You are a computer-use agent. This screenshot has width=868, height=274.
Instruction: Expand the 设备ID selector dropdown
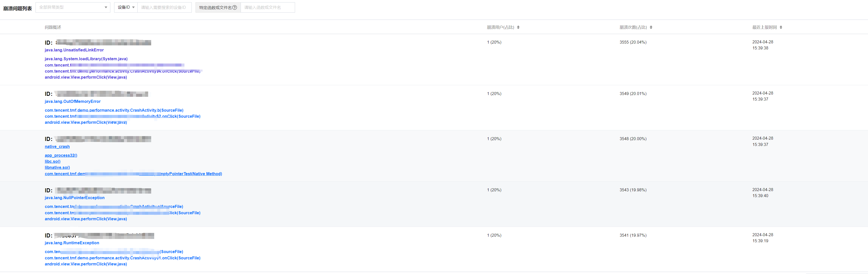click(126, 7)
